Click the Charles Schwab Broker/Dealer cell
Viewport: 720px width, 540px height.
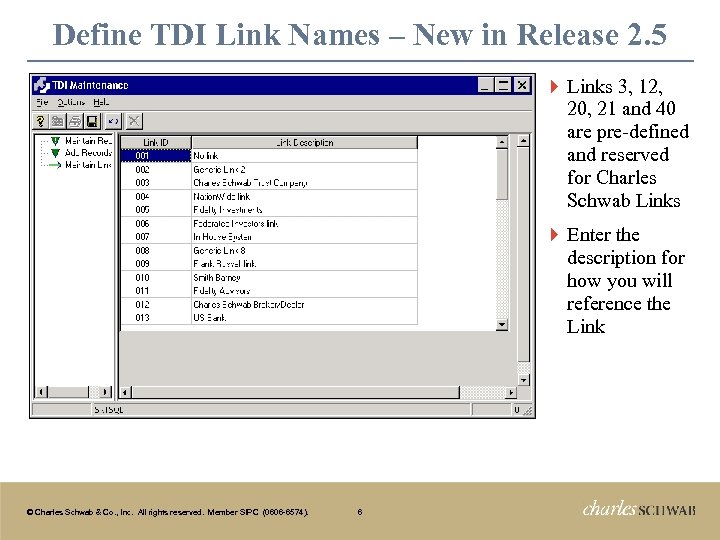point(304,305)
